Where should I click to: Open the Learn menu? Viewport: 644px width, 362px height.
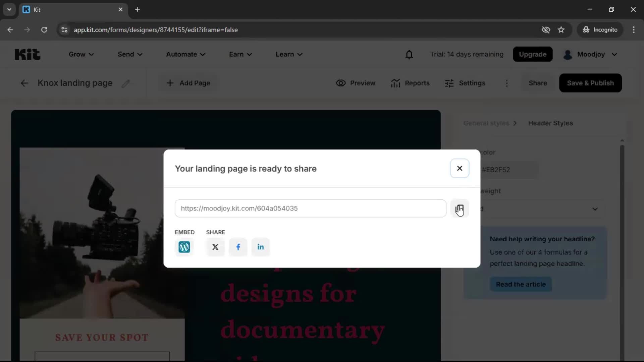click(x=288, y=54)
